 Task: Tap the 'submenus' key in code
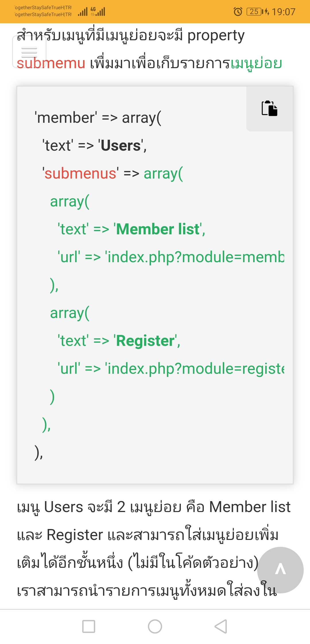[80, 173]
